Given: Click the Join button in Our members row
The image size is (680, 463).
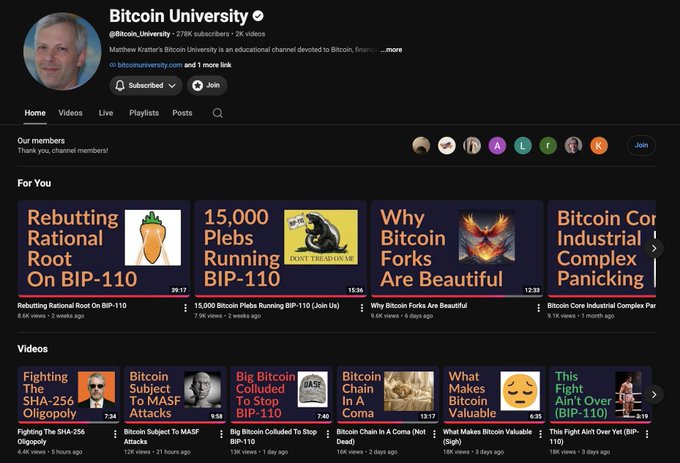Looking at the screenshot, I should [641, 146].
